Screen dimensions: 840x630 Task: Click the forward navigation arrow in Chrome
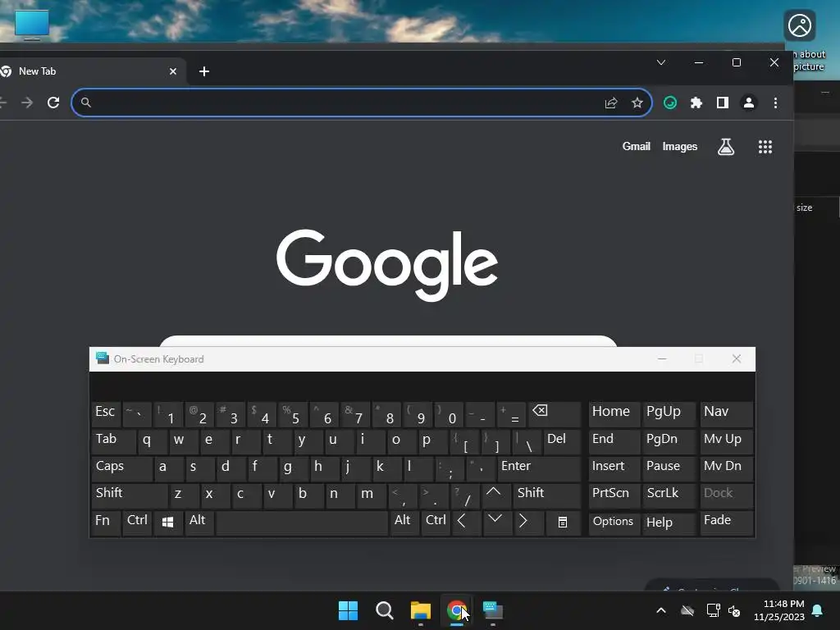pyautogui.click(x=27, y=103)
